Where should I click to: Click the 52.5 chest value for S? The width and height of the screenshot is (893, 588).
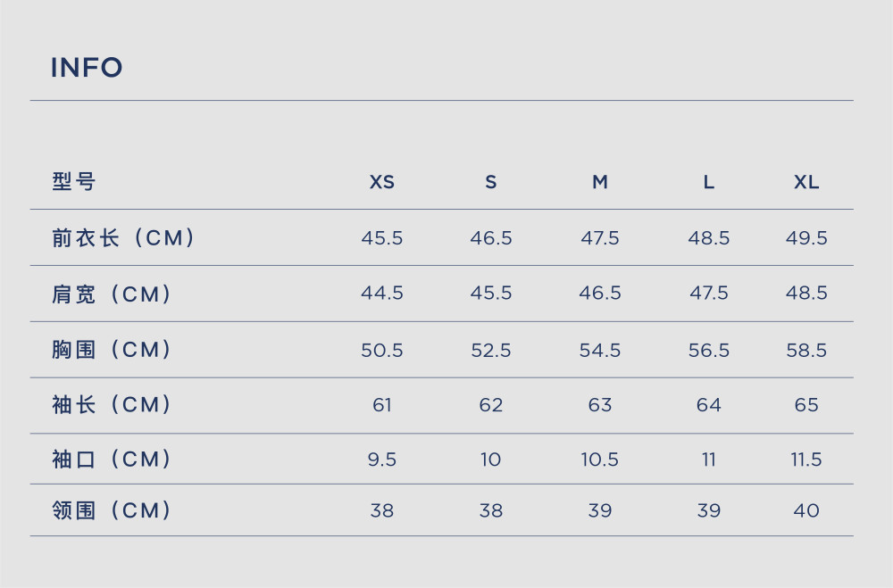tap(490, 350)
